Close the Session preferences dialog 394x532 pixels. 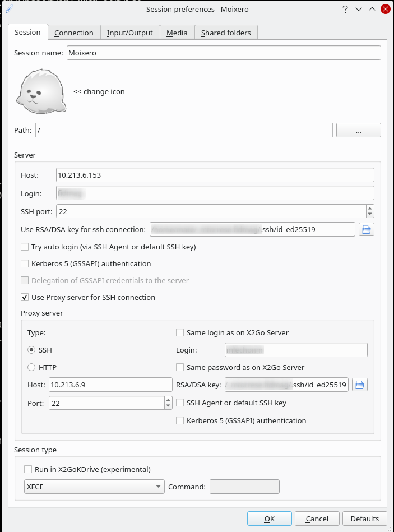tap(385, 9)
